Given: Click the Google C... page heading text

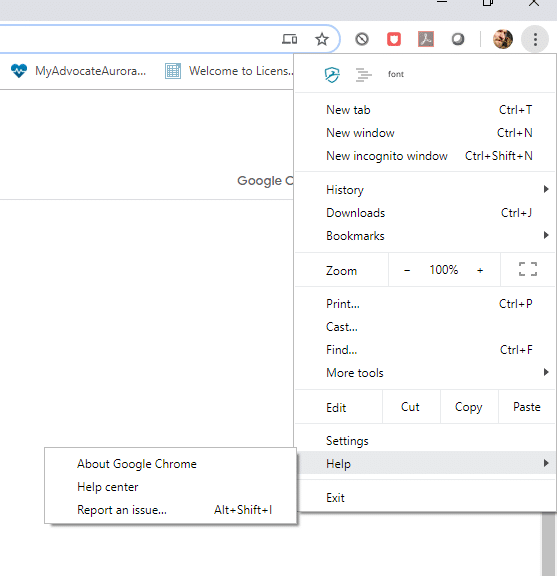Looking at the screenshot, I should 265,181.
